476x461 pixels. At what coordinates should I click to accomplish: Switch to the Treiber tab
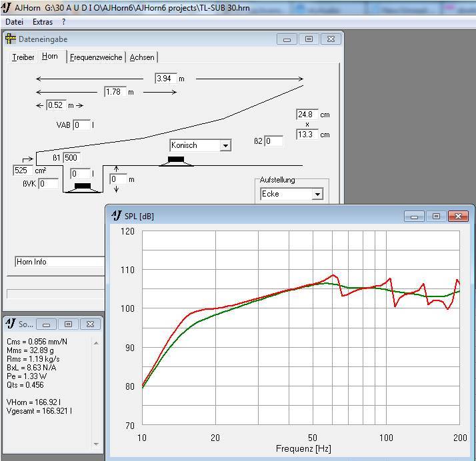click(23, 57)
